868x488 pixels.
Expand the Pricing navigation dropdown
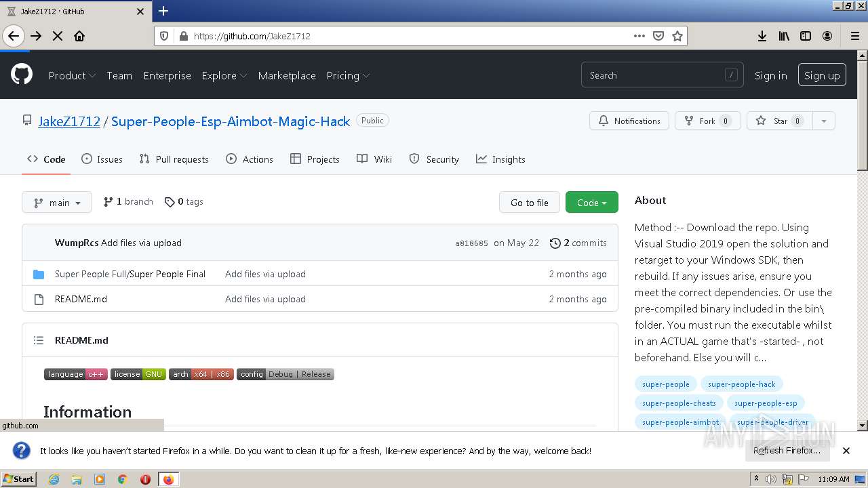tap(348, 75)
